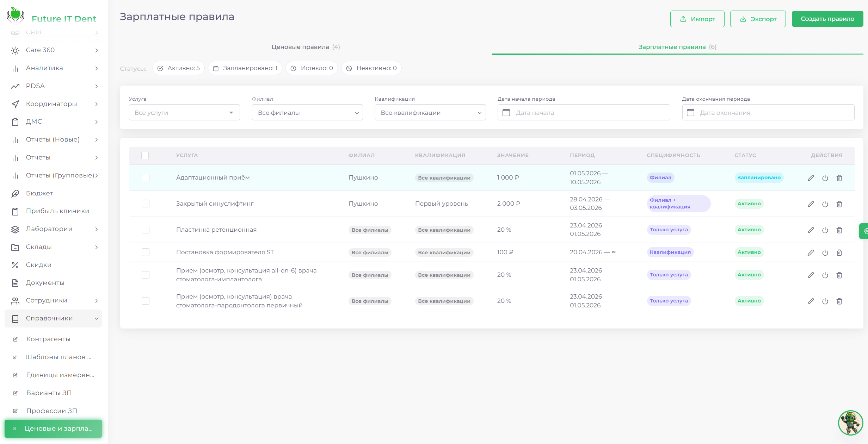868x444 pixels.
Task: Click the Экспорт button
Action: click(x=758, y=19)
